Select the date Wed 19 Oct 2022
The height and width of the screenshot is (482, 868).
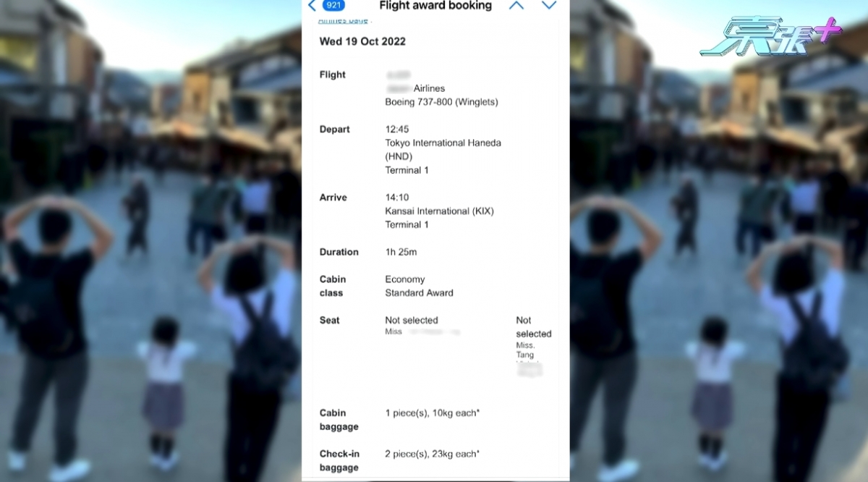coord(362,41)
